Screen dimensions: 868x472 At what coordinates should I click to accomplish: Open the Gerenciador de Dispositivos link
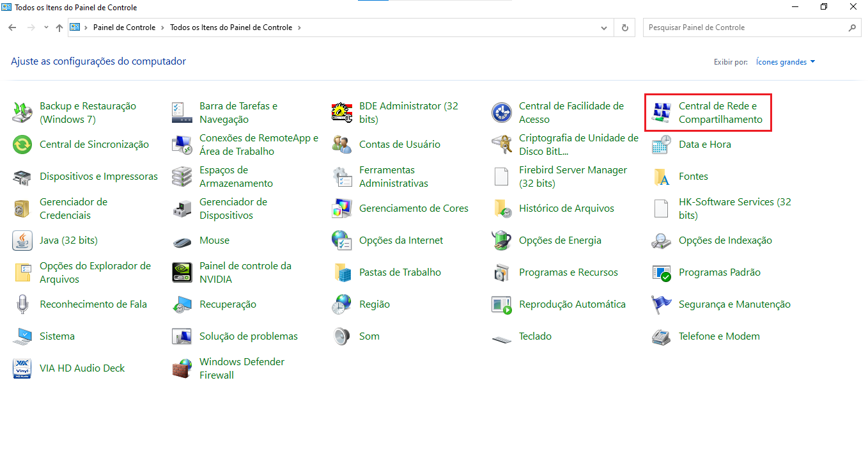point(233,208)
